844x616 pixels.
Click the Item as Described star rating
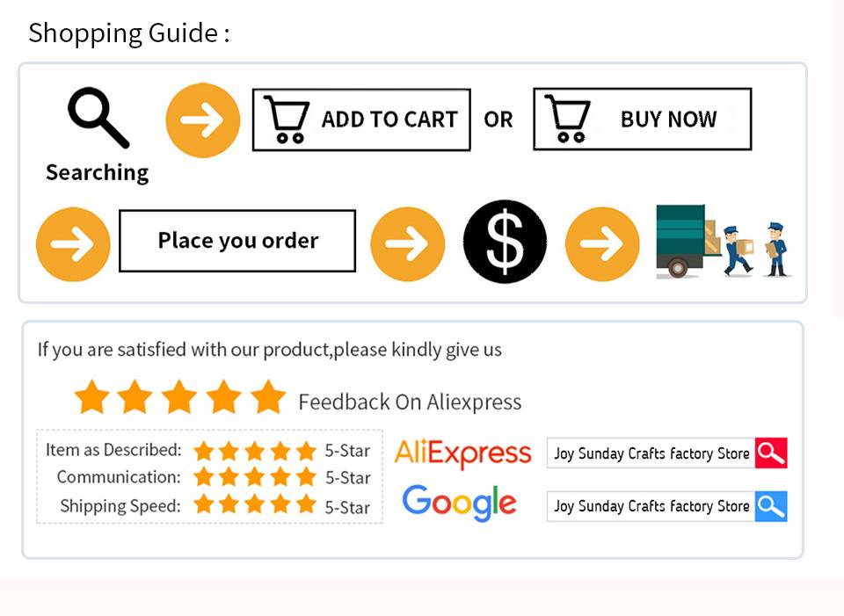pyautogui.click(x=254, y=452)
